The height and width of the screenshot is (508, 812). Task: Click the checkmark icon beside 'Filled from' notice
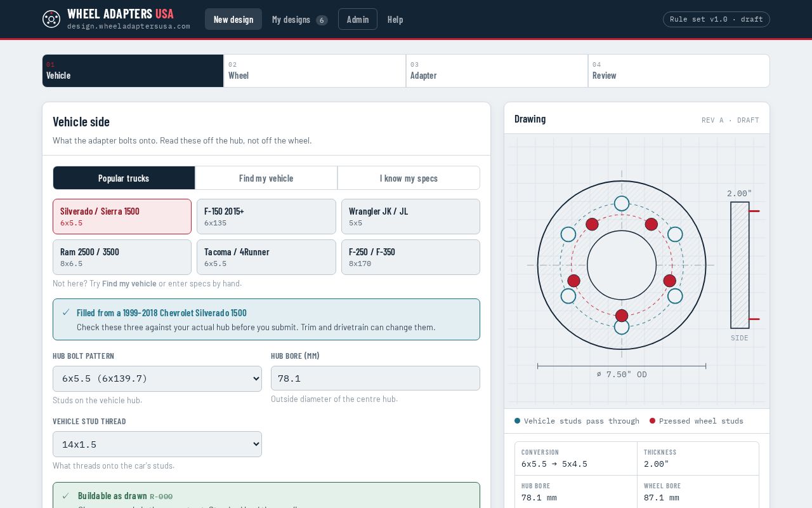(66, 312)
